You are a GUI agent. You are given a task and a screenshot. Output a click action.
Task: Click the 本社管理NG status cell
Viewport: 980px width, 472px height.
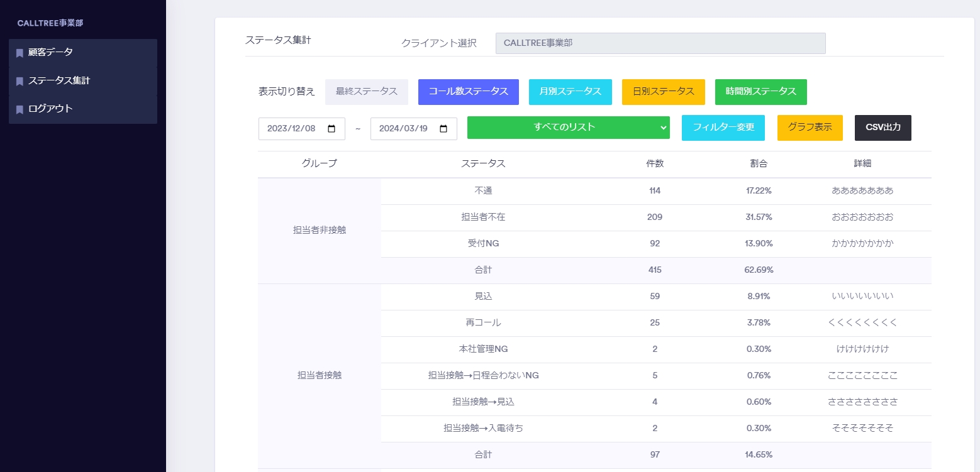pyautogui.click(x=483, y=349)
